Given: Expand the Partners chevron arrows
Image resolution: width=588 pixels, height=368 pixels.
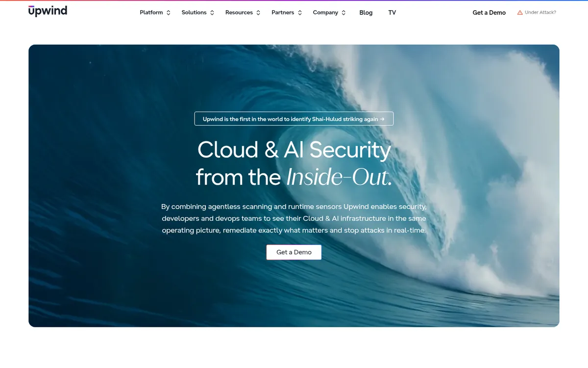Looking at the screenshot, I should [x=300, y=13].
